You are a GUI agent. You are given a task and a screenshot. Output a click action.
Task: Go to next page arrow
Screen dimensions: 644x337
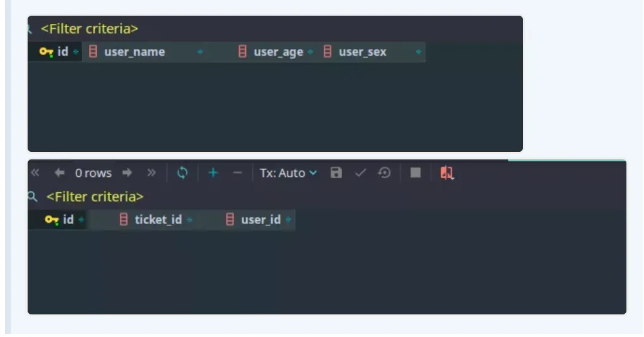click(127, 173)
